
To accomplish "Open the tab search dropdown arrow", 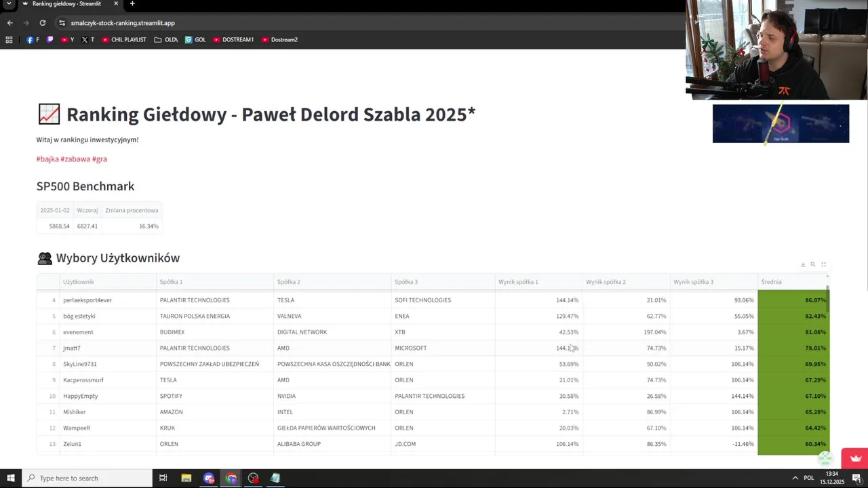I will [9, 4].
